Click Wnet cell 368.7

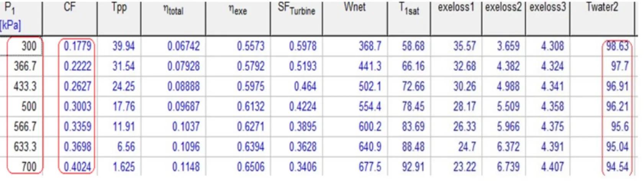(x=355, y=46)
